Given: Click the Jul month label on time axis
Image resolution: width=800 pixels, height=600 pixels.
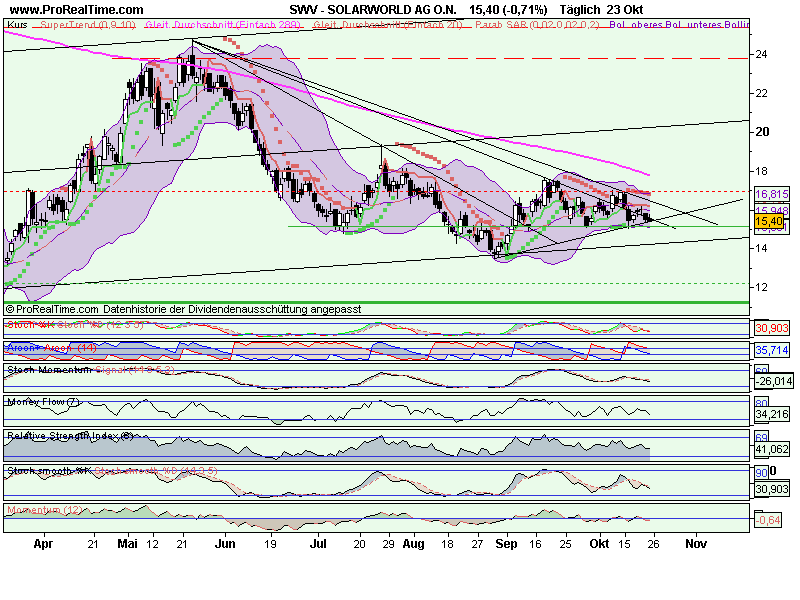Looking at the screenshot, I should coord(318,544).
